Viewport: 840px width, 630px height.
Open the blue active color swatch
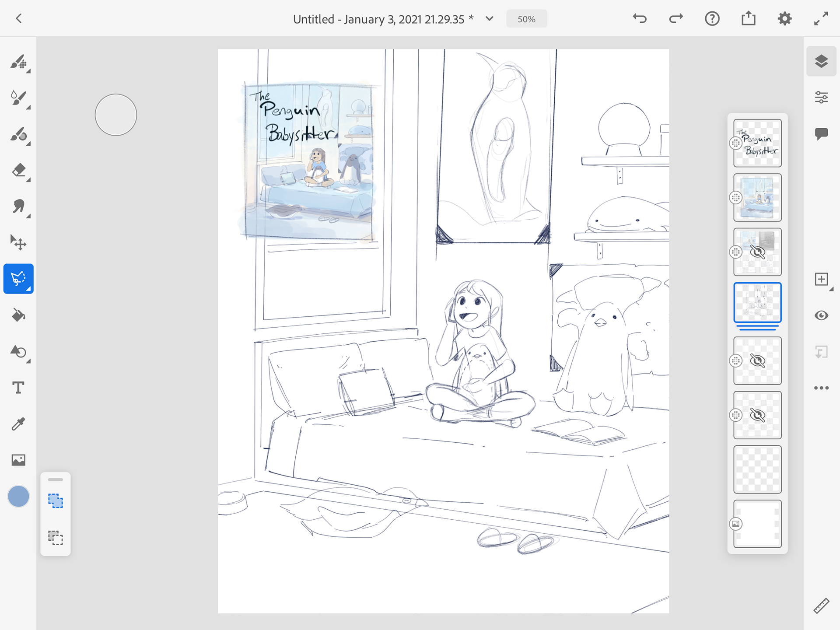tap(18, 496)
